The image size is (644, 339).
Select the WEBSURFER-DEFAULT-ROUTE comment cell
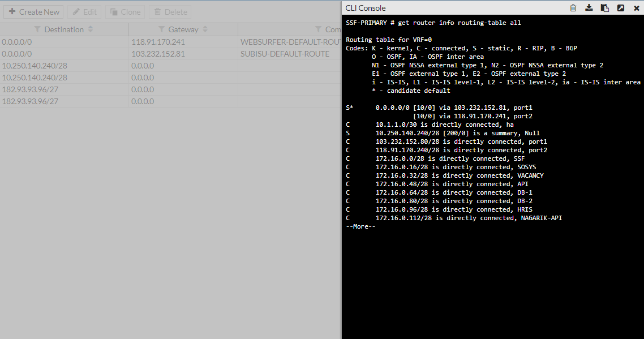[x=290, y=42]
